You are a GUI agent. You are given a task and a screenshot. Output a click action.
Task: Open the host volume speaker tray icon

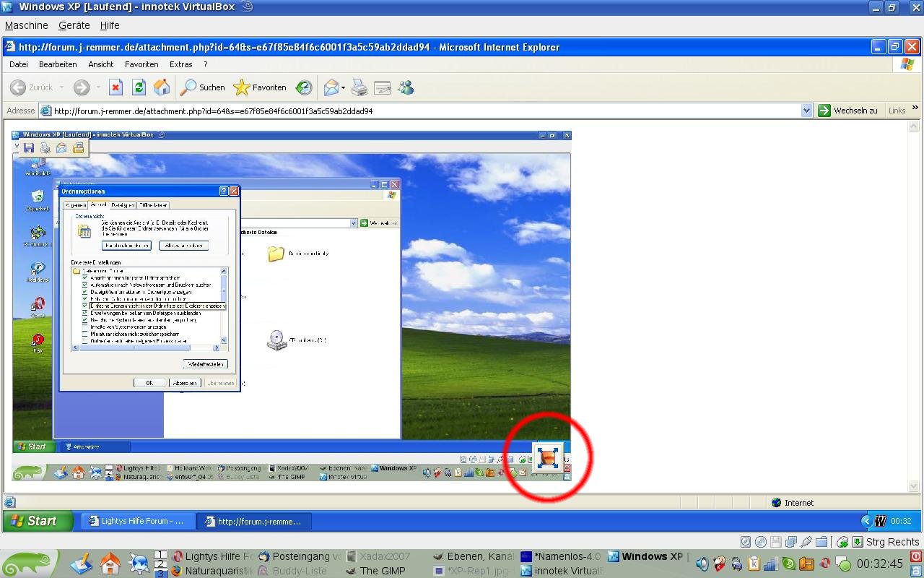[x=702, y=564]
